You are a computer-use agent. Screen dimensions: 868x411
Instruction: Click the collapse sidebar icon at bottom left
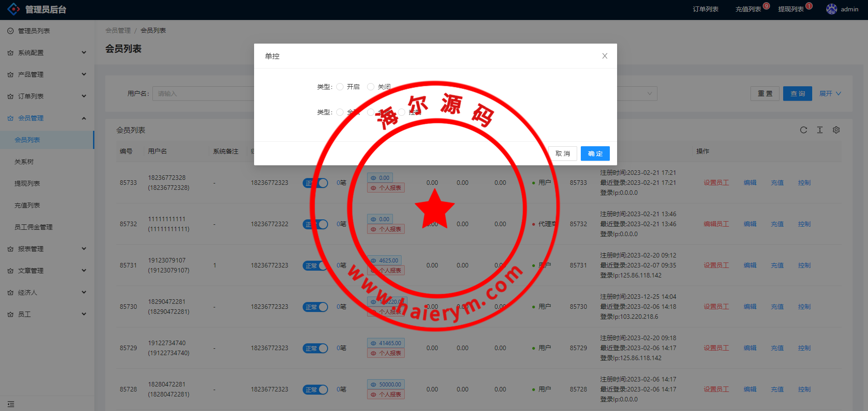coord(11,404)
